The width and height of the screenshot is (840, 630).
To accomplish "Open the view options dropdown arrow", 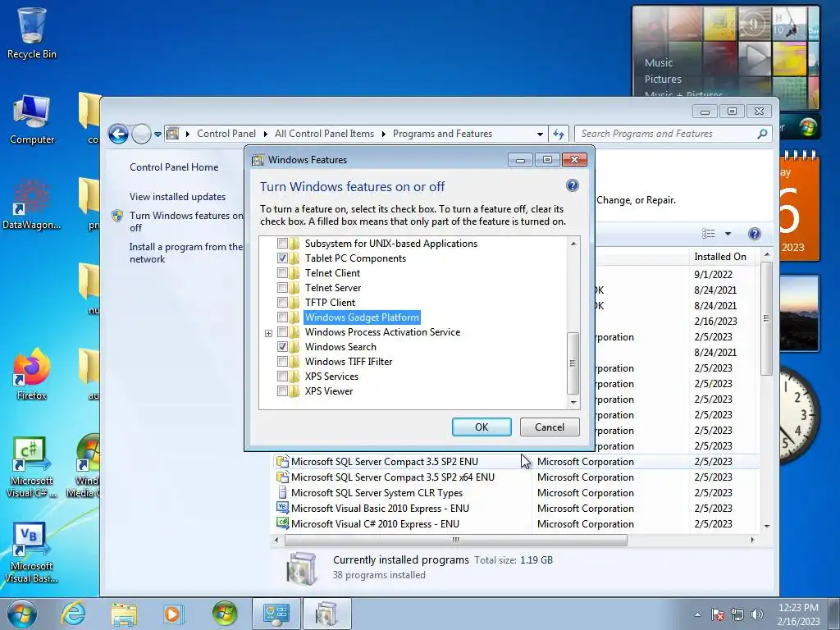I will [x=728, y=234].
